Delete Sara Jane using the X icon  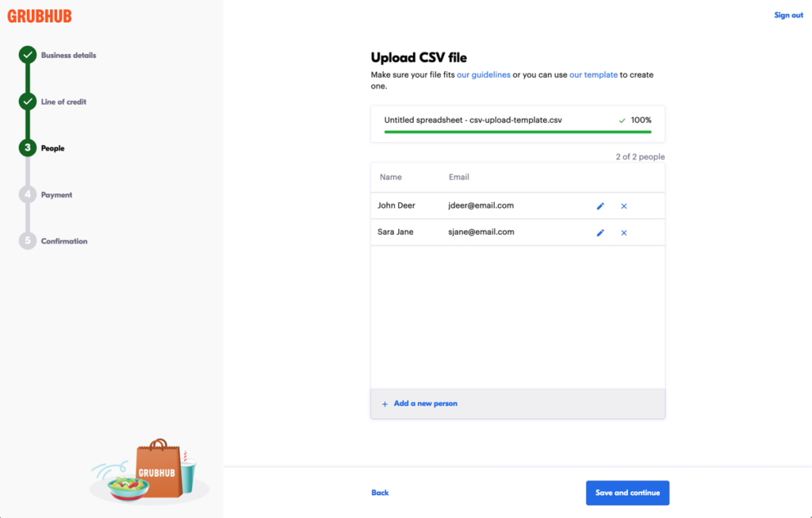pos(624,232)
